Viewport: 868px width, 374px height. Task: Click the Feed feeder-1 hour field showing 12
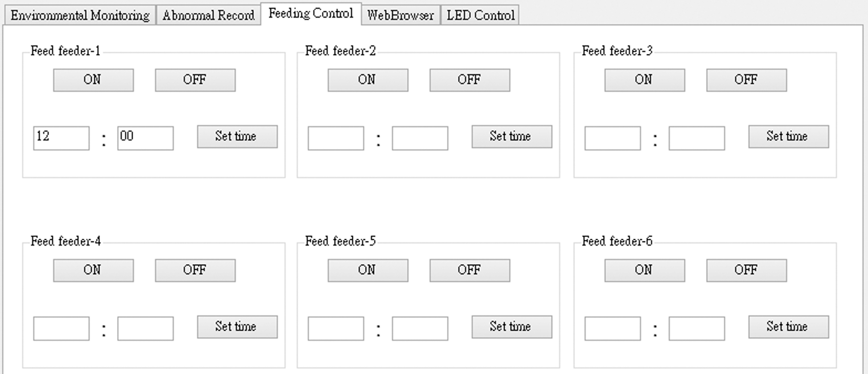pyautogui.click(x=61, y=138)
